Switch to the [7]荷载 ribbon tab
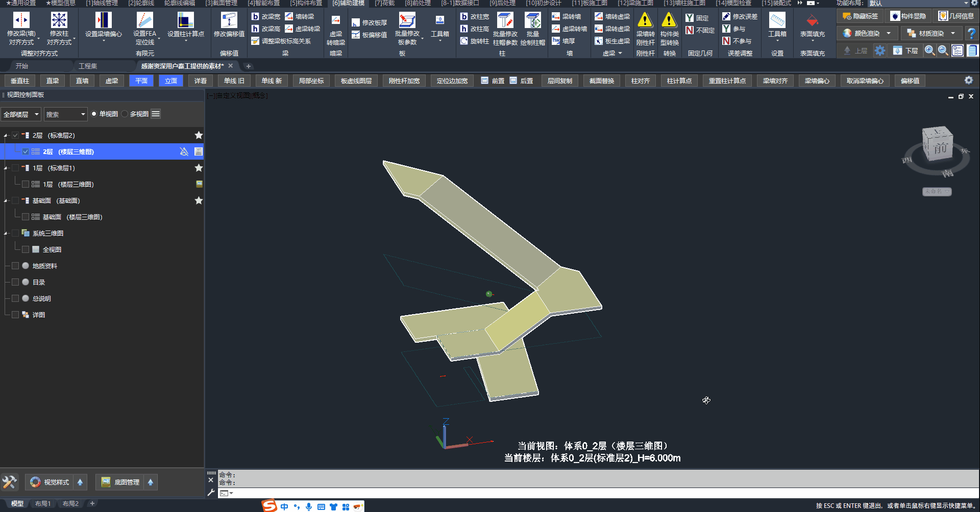This screenshot has height=512, width=980. 384,3
